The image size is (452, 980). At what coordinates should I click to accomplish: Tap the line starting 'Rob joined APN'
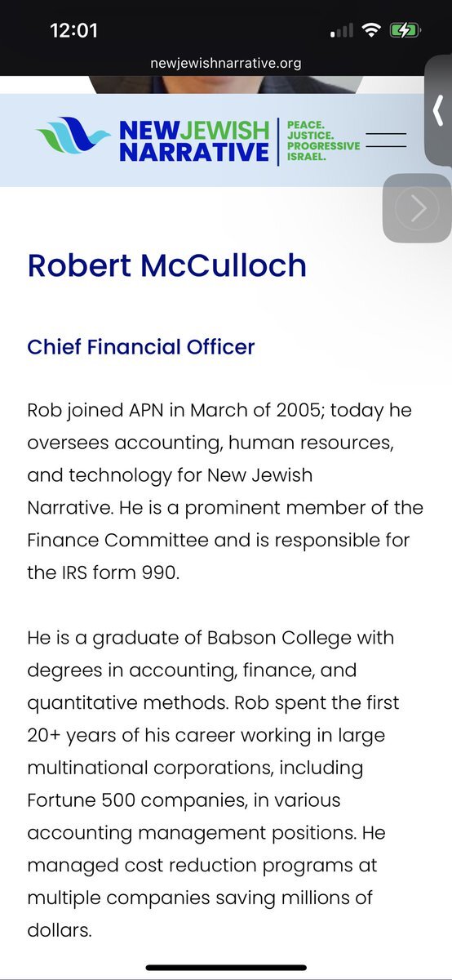click(219, 410)
